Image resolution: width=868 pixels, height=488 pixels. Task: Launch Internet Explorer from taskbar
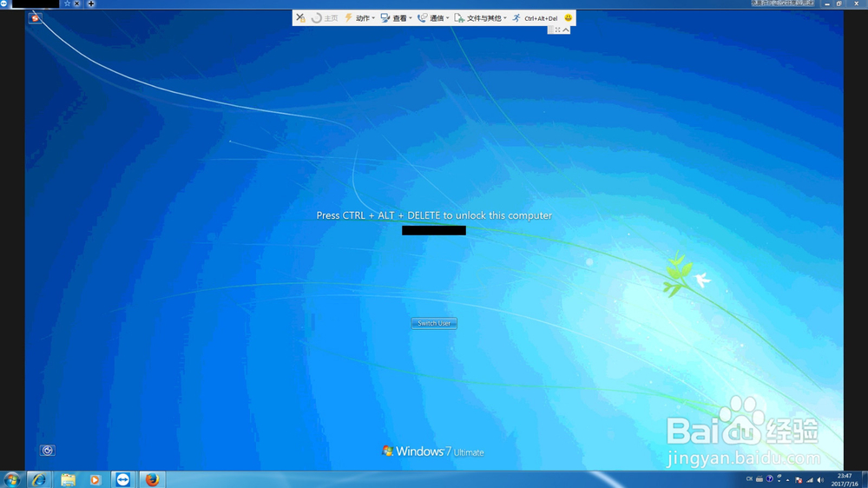pos(39,479)
